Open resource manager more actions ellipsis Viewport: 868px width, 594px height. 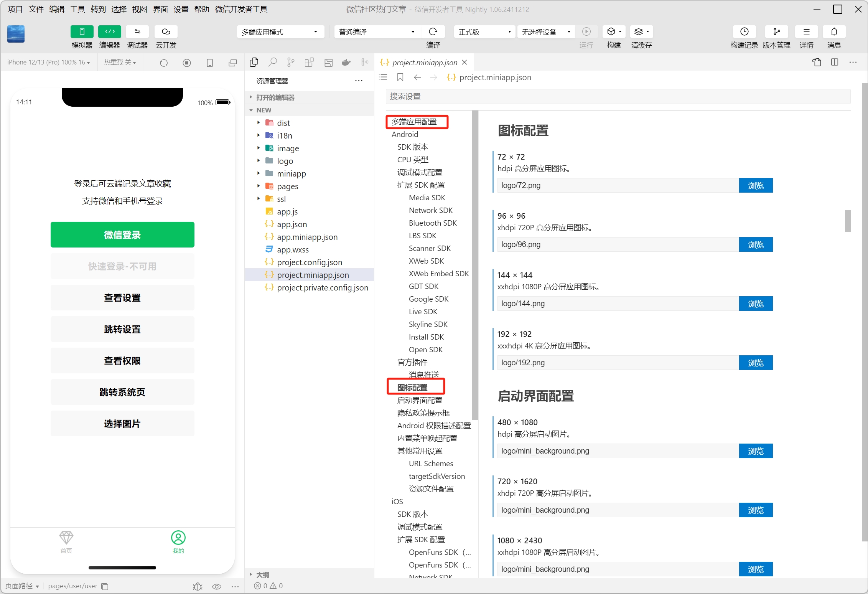(359, 81)
